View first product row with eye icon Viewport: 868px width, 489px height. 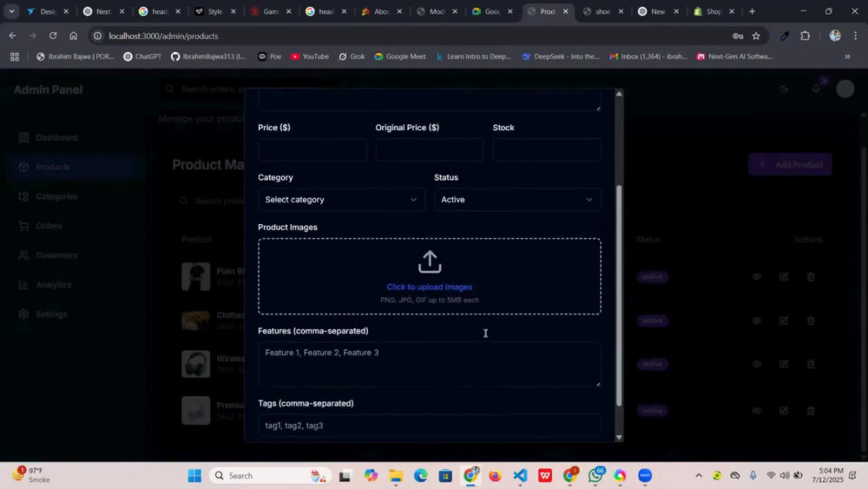point(756,276)
